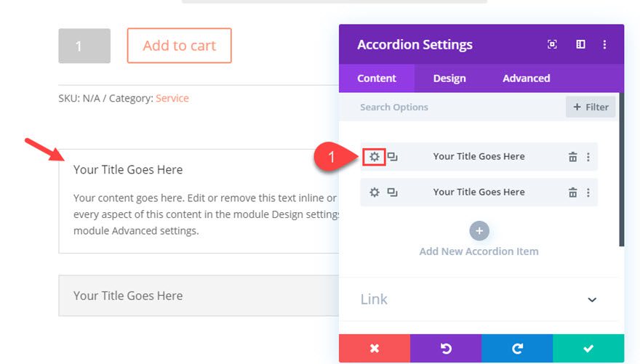Screen dimensions: 640x364
Task: Snap settings modal to sidebar
Action: tap(580, 44)
